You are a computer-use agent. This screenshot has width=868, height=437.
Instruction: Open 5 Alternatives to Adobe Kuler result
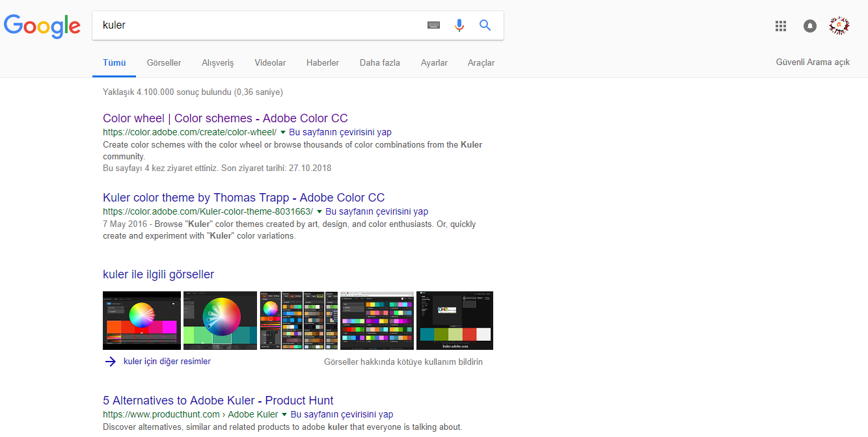[218, 401]
